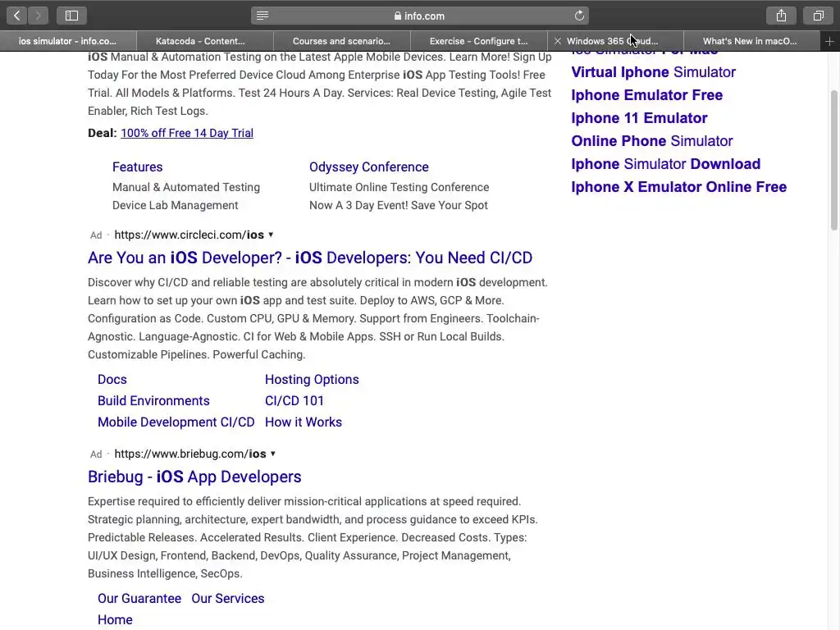840x630 pixels.
Task: Search related Iphone X Emulator Online Free
Action: point(678,187)
